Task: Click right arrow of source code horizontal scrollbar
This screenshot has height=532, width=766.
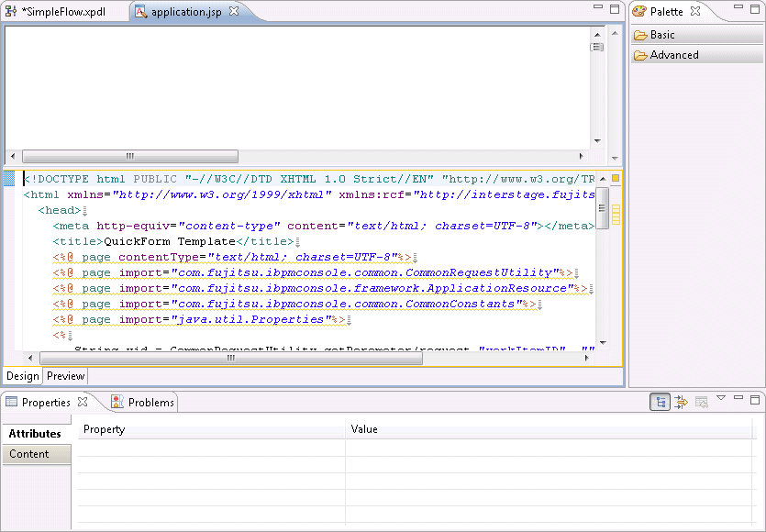Action: [587, 358]
